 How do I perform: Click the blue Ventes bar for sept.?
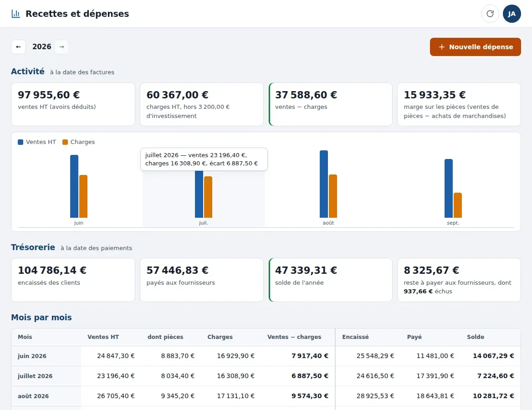[449, 188]
